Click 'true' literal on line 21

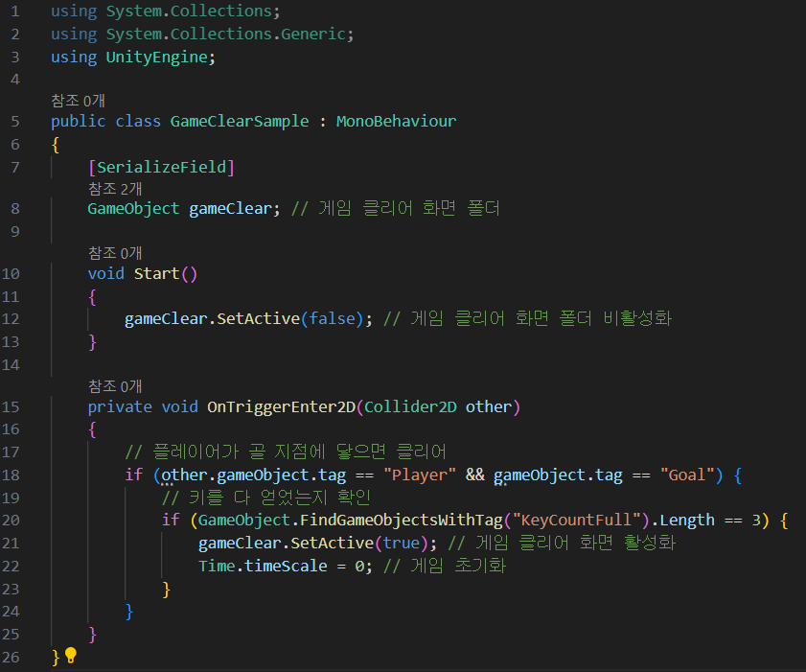[x=401, y=543]
